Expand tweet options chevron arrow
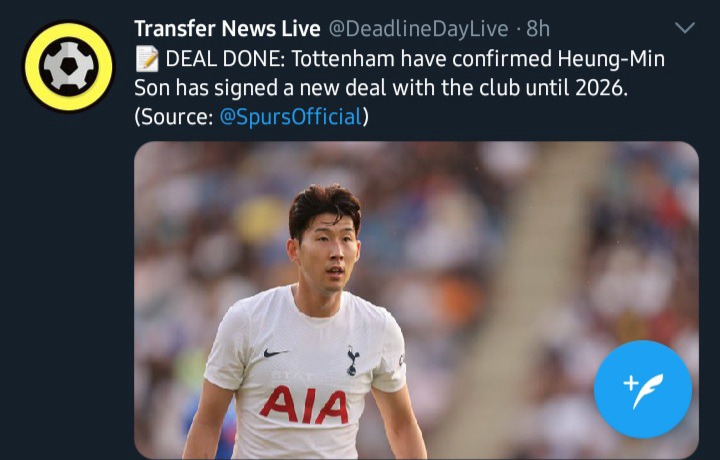The image size is (720, 460). pos(685,28)
